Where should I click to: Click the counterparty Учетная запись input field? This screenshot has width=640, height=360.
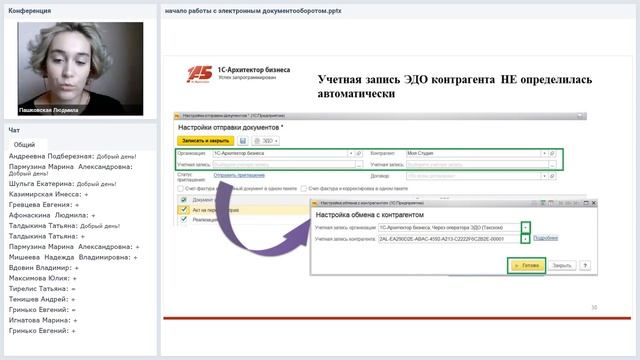tap(478, 164)
